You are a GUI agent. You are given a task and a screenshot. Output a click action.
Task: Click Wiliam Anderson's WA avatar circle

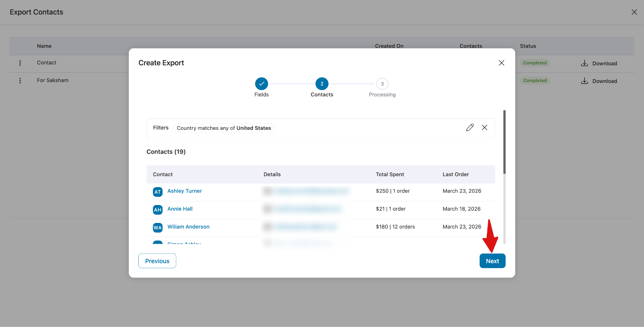pos(157,228)
